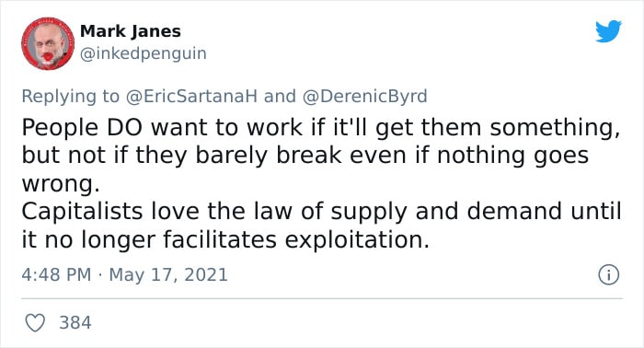
Task: Open the Mark Janes display name
Action: click(x=131, y=31)
